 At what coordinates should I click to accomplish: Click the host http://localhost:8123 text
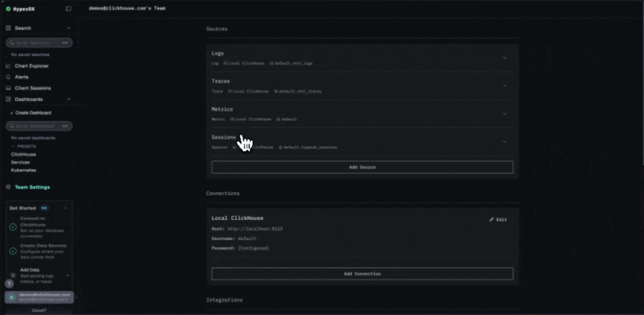[x=255, y=229]
